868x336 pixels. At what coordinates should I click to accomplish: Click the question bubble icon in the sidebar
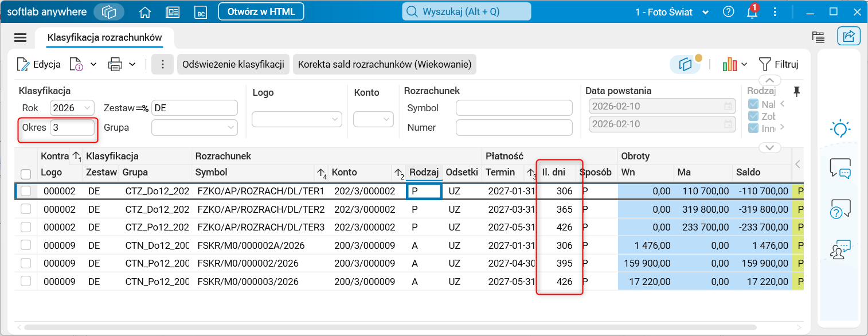(840, 209)
